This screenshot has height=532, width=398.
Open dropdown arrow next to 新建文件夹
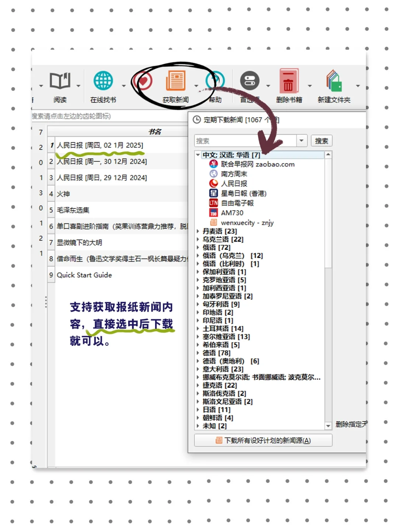[357, 86]
